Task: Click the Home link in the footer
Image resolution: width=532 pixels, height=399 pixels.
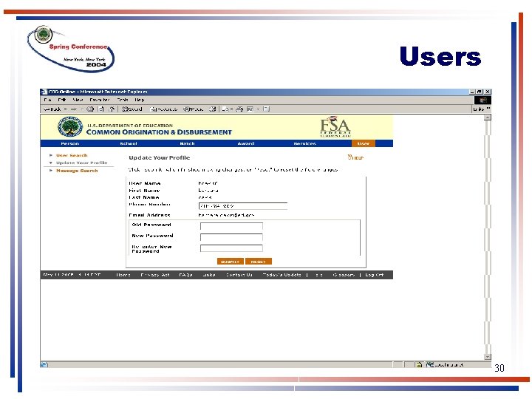Action: 123,275
